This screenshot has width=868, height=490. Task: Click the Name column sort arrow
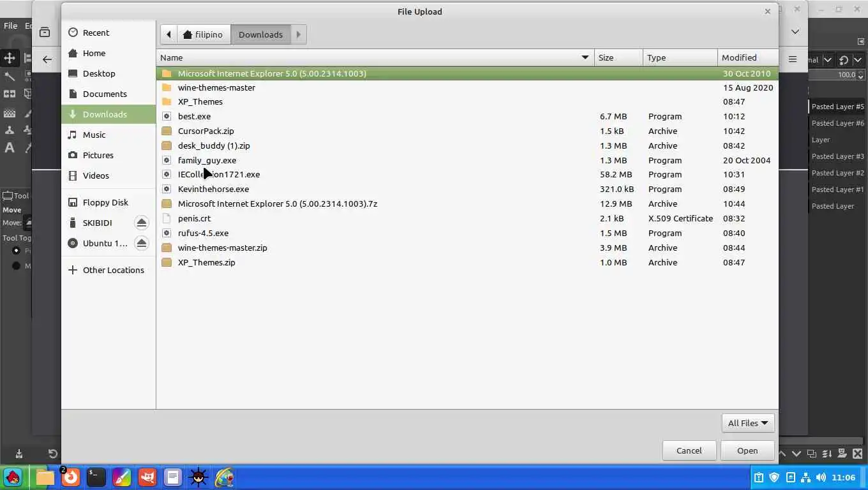tap(585, 57)
